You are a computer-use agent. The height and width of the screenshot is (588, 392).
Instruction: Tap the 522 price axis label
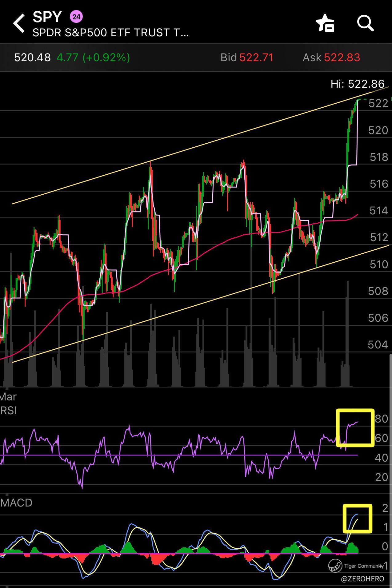click(x=378, y=103)
